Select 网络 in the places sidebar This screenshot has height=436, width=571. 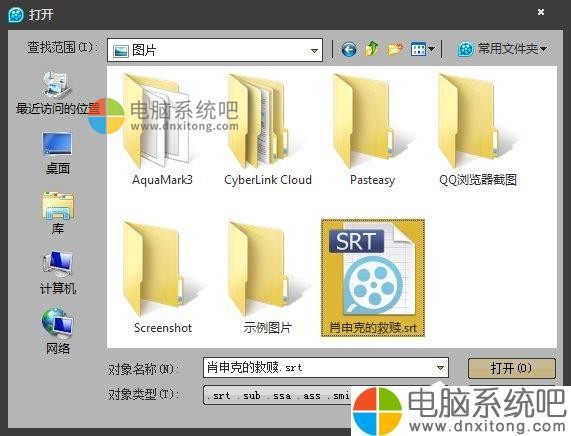[x=58, y=331]
